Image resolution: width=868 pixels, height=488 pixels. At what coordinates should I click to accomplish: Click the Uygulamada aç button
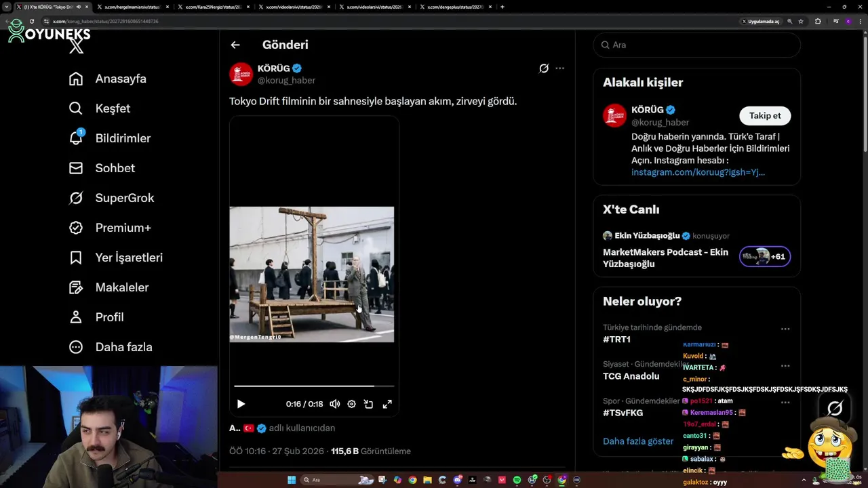coord(762,21)
